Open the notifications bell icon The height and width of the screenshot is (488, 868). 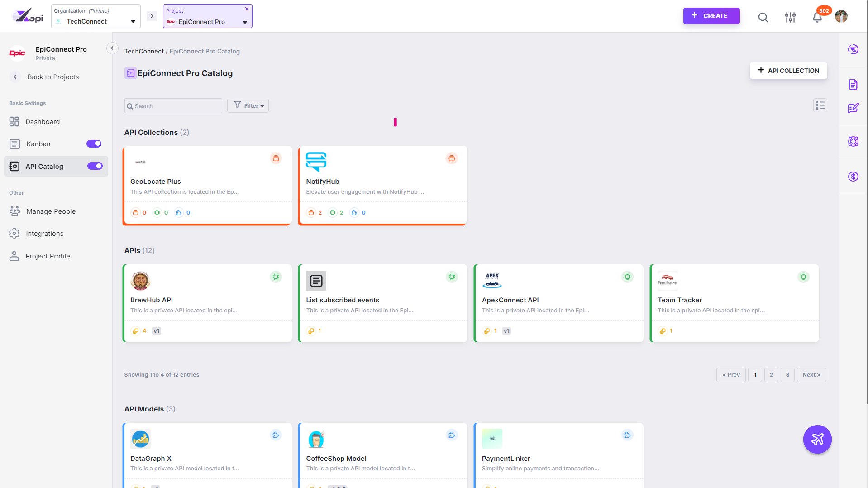click(817, 17)
